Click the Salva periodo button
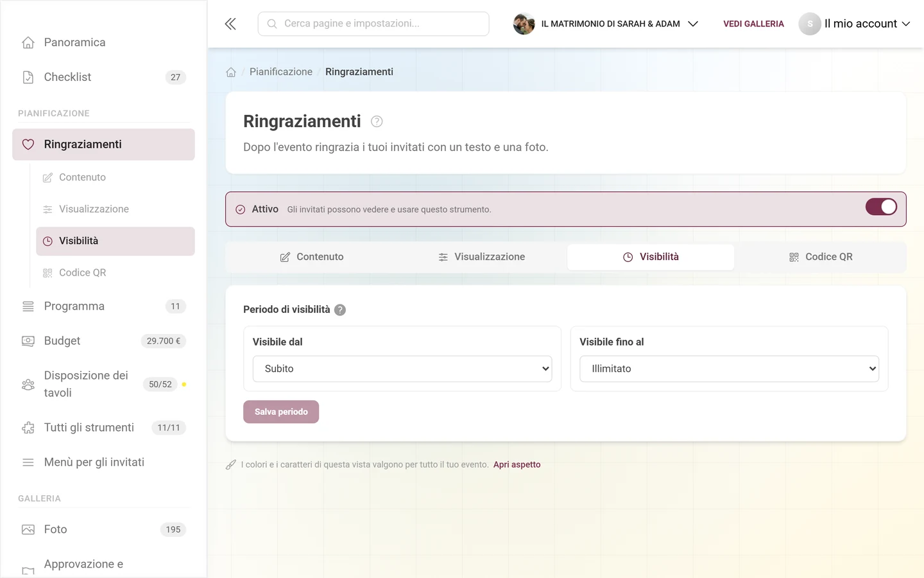This screenshot has width=924, height=578. pyautogui.click(x=281, y=412)
